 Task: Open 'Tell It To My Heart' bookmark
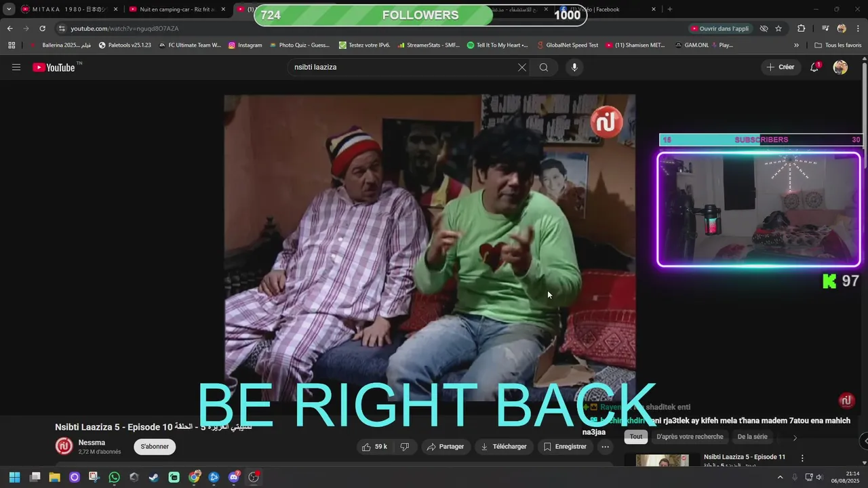click(x=498, y=45)
